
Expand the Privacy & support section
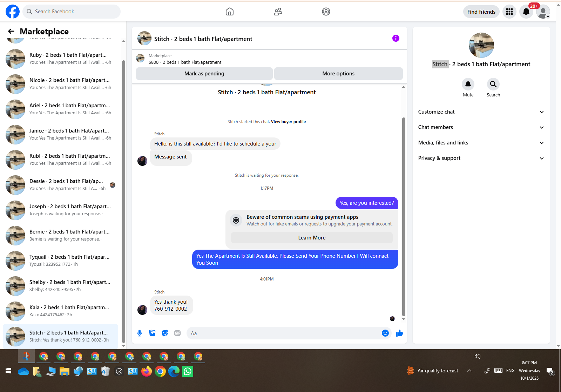click(481, 158)
